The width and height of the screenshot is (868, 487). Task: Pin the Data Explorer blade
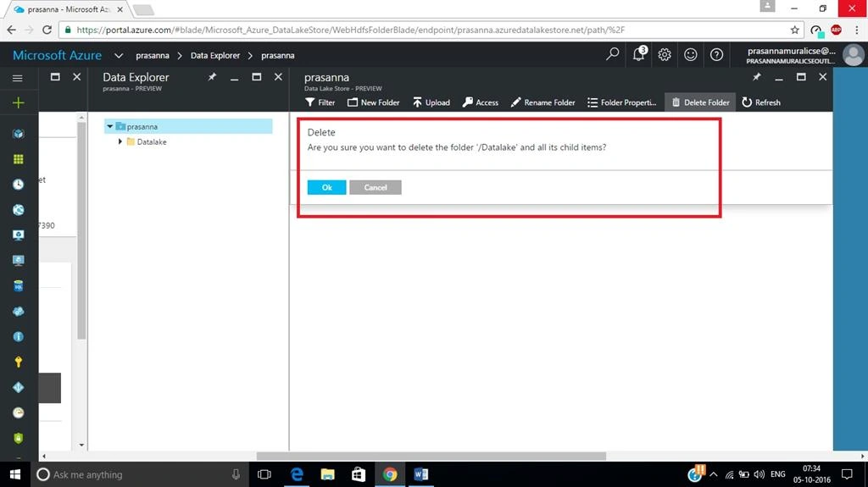click(x=212, y=77)
